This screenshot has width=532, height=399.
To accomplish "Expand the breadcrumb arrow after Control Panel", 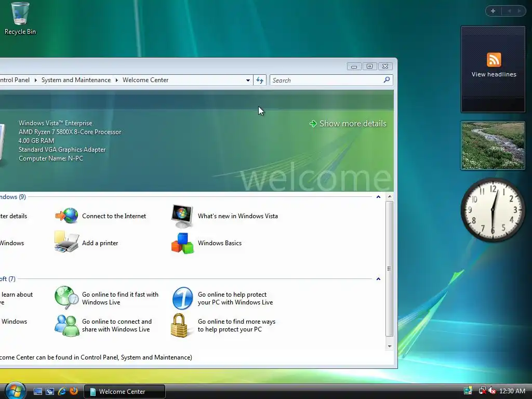I will [35, 80].
